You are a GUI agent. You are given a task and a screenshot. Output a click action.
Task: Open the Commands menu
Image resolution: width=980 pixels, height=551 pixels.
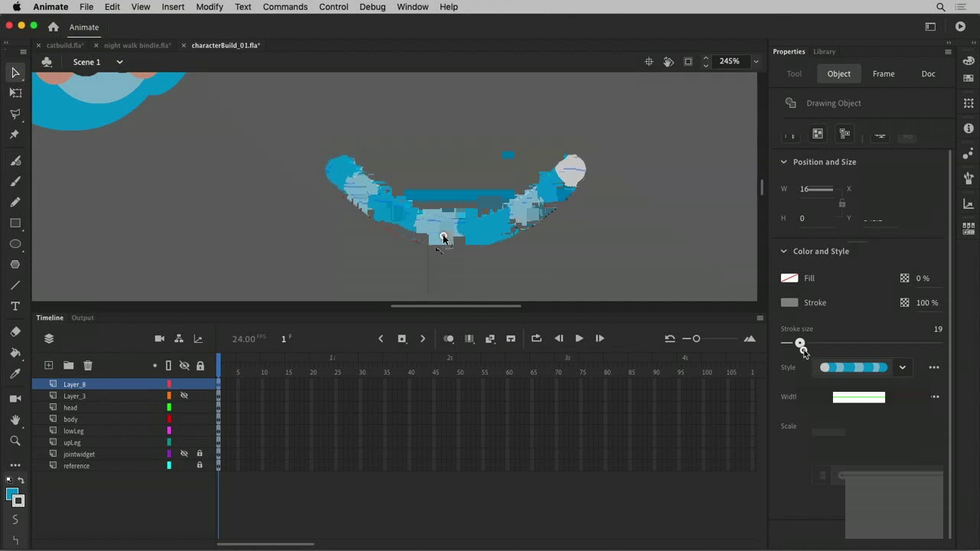(x=285, y=7)
